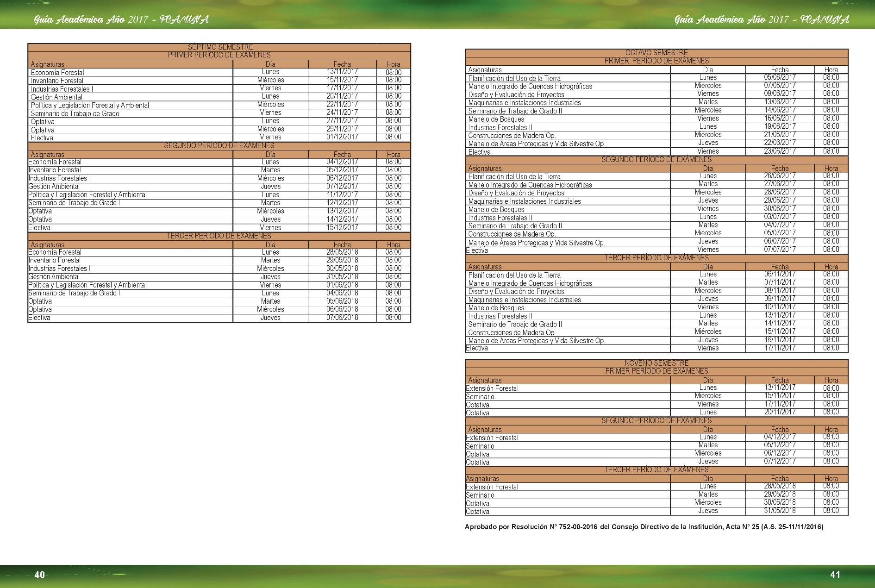Click the date 04/07/2017
This screenshot has width=875, height=588.
click(780, 225)
